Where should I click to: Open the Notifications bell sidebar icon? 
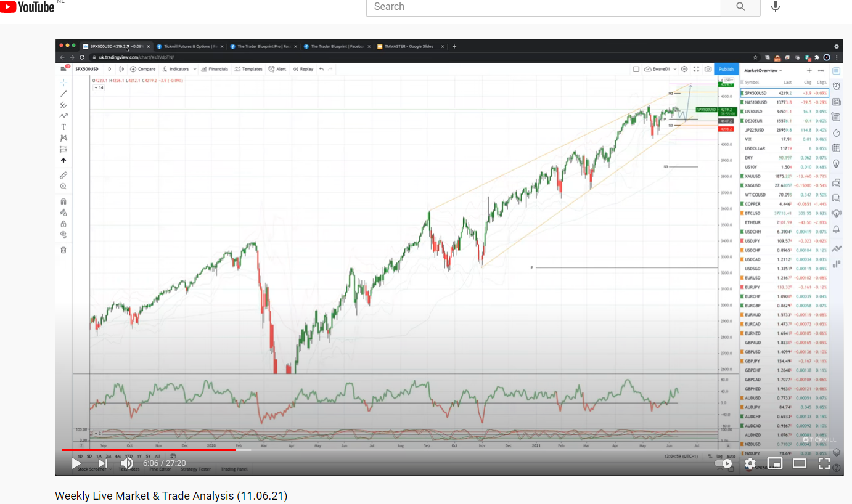click(x=837, y=229)
